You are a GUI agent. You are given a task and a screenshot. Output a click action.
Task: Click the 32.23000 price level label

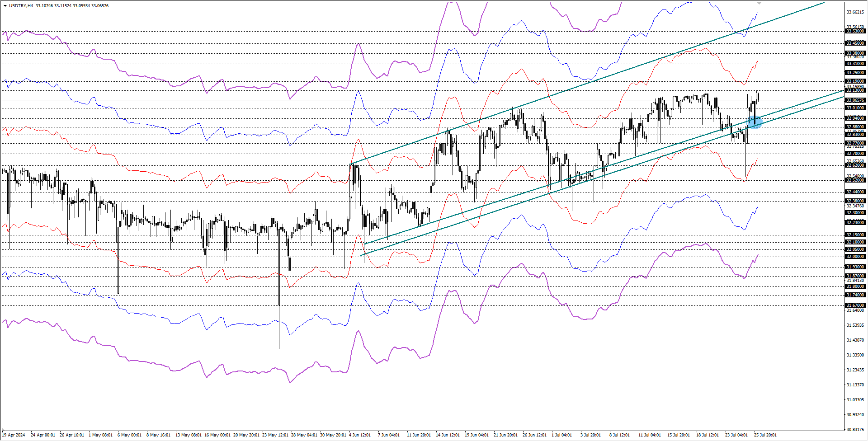pyautogui.click(x=855, y=223)
